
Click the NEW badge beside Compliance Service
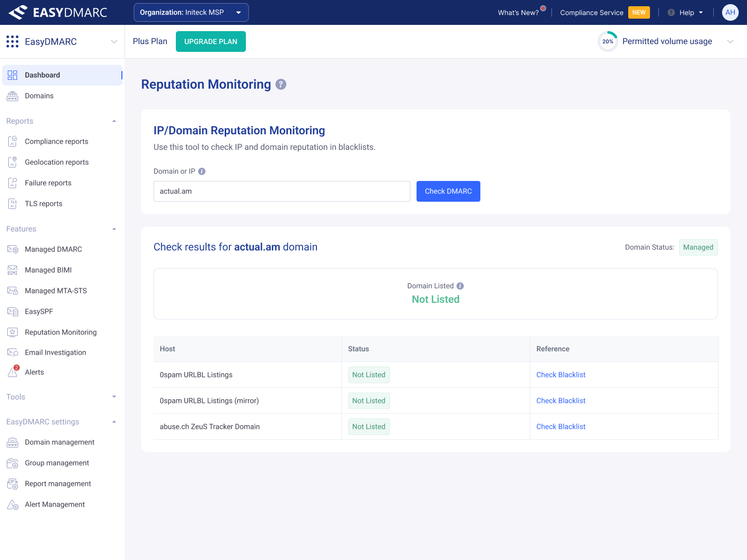639,12
